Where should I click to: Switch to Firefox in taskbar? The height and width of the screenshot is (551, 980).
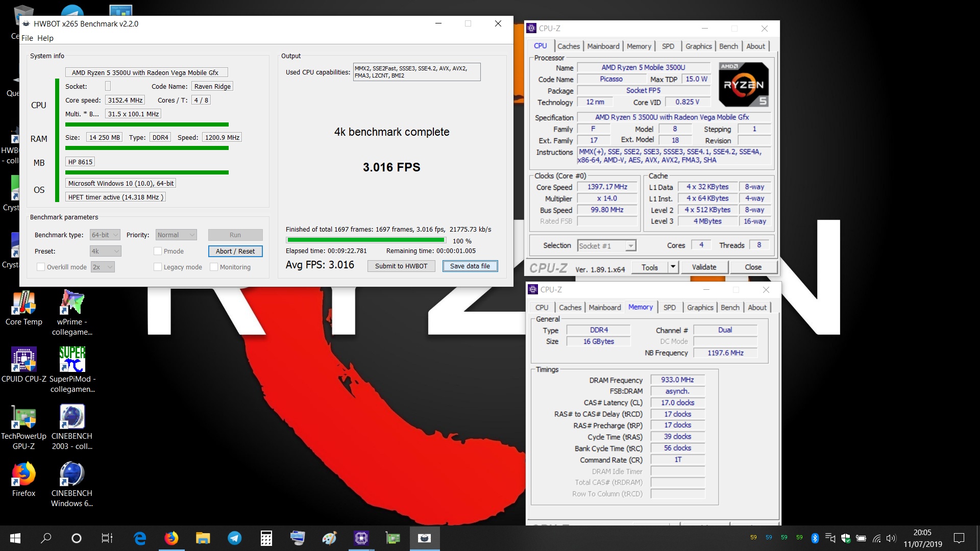pyautogui.click(x=171, y=538)
